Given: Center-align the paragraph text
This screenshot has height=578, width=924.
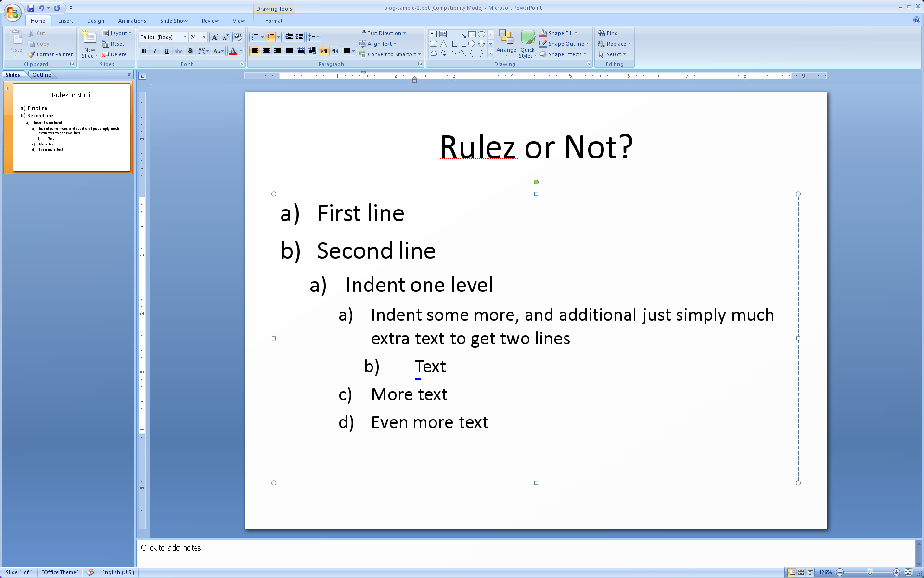Looking at the screenshot, I should tap(266, 51).
